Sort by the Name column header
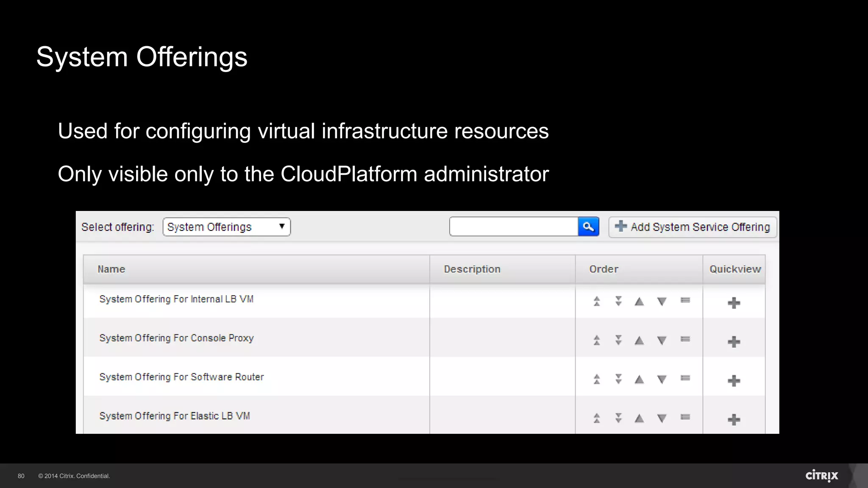The width and height of the screenshot is (868, 488). [256, 269]
